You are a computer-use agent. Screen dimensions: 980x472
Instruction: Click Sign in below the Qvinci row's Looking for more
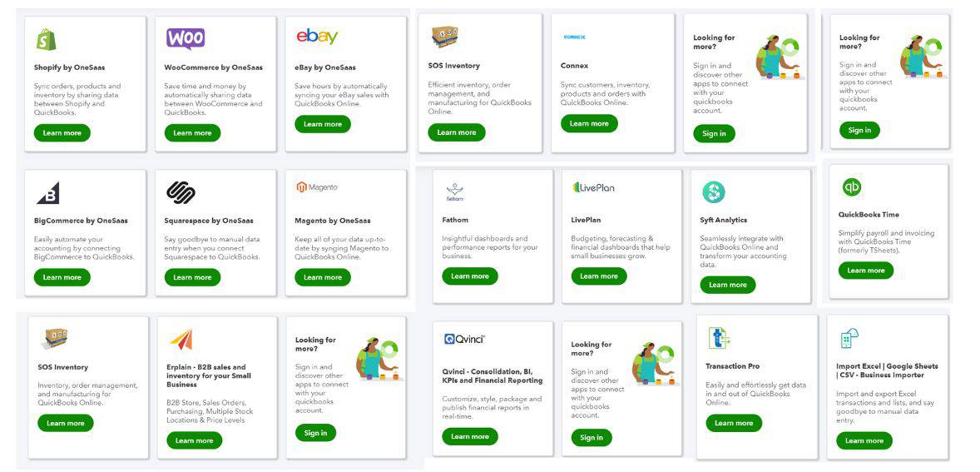591,437
